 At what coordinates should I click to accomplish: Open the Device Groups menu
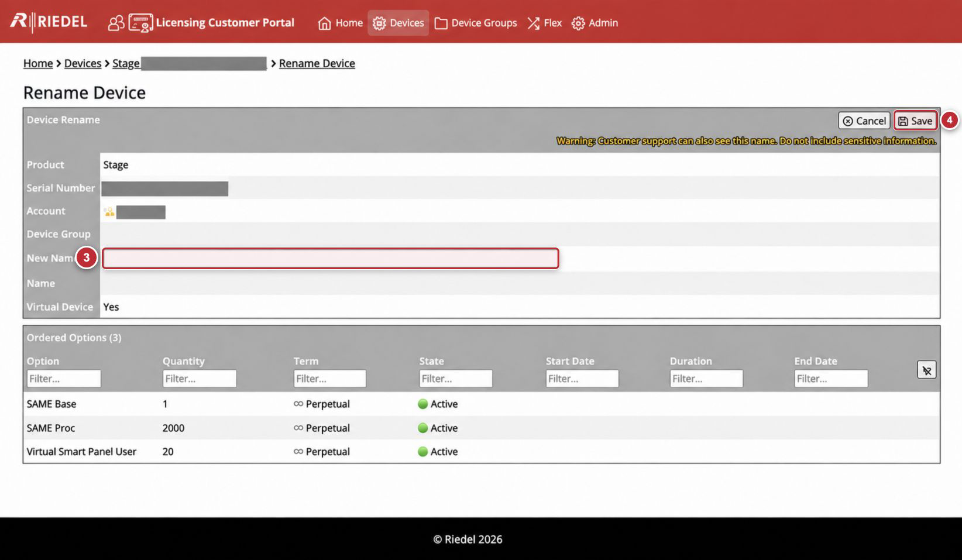coord(476,23)
